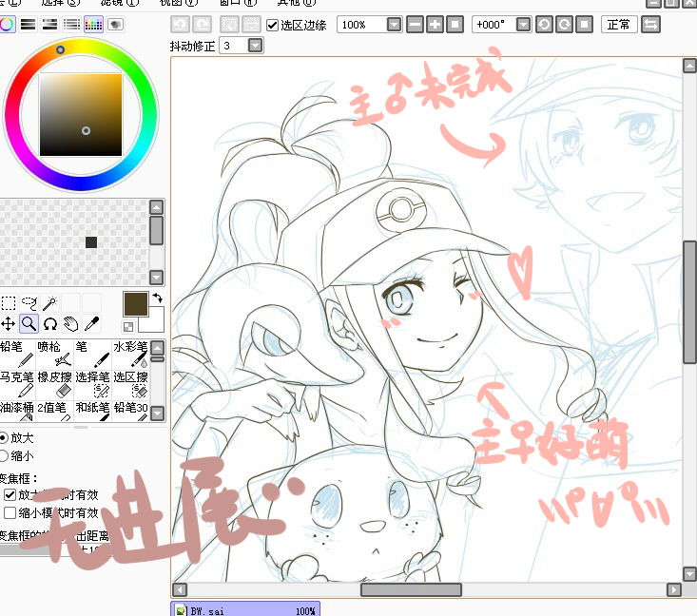Choose the 选择笔 selection pen
Screen dimensions: 697x616
tap(92, 384)
